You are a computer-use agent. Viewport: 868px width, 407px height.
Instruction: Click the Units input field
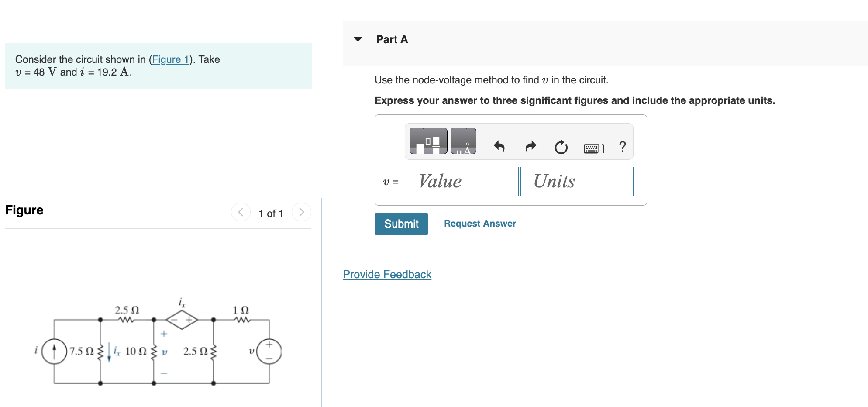point(576,181)
